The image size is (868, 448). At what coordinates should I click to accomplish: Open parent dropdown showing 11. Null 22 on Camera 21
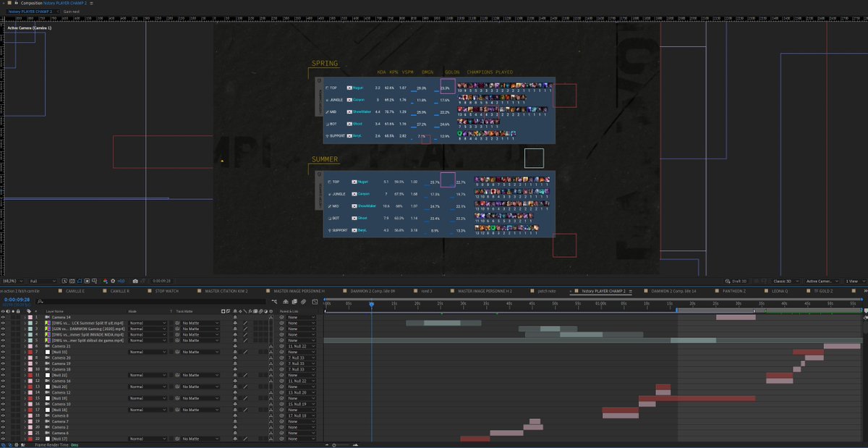301,346
